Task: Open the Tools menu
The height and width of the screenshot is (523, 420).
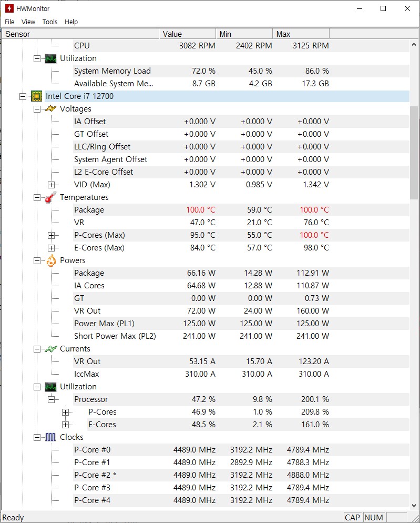Action: click(x=49, y=22)
